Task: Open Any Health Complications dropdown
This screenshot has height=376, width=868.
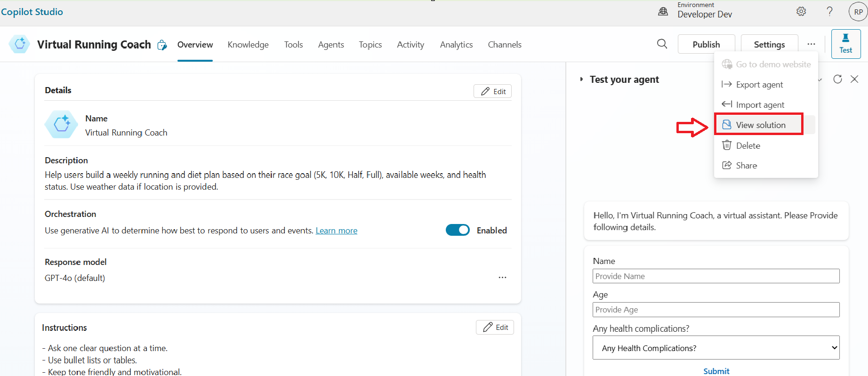Action: pyautogui.click(x=715, y=348)
